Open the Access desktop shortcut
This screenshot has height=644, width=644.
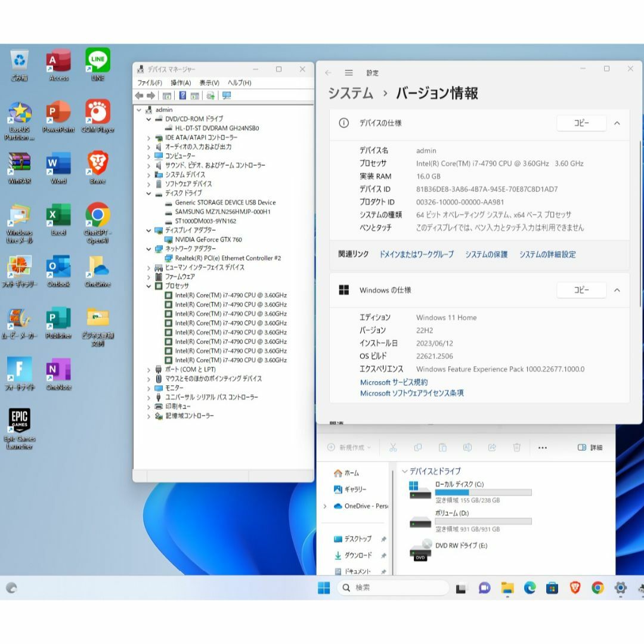pos(58,65)
